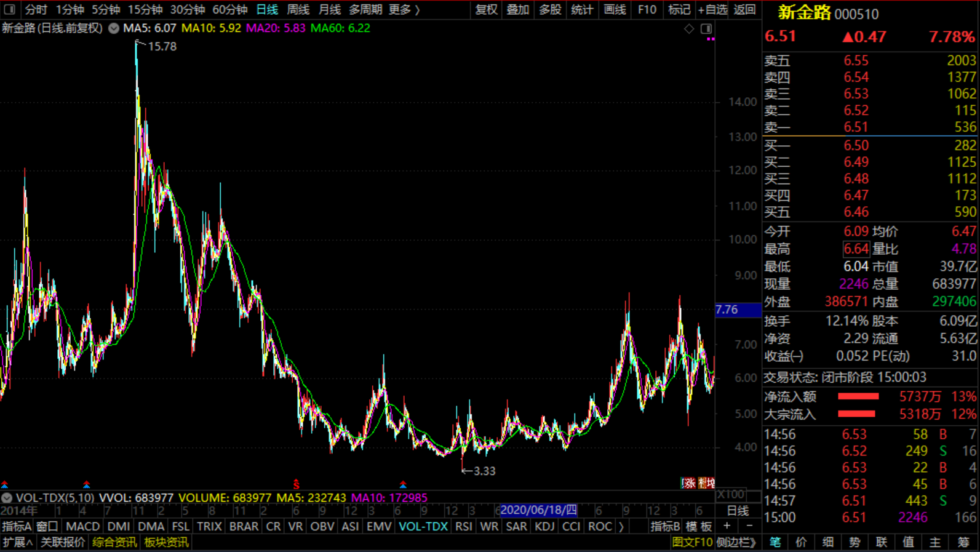Image resolution: width=980 pixels, height=552 pixels.
Task: Select the MACD indicator
Action: point(82,526)
